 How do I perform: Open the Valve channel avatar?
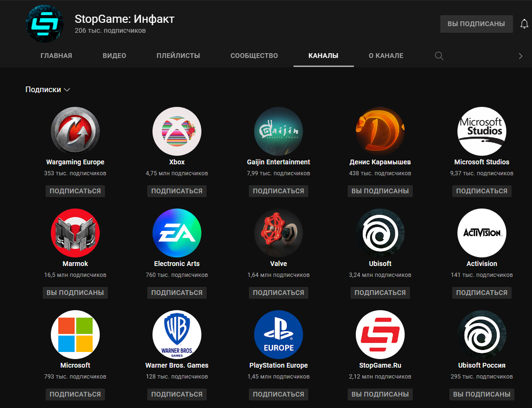click(x=278, y=233)
